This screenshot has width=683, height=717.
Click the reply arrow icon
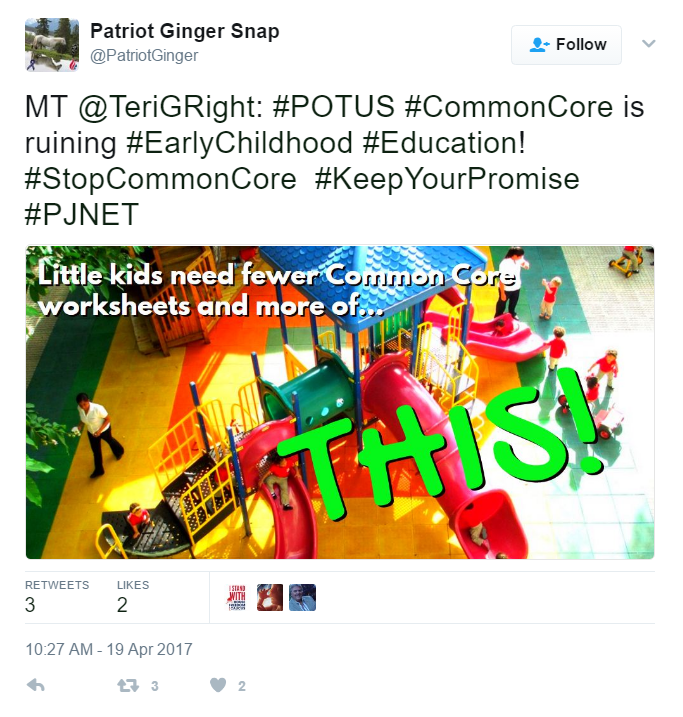tap(36, 685)
